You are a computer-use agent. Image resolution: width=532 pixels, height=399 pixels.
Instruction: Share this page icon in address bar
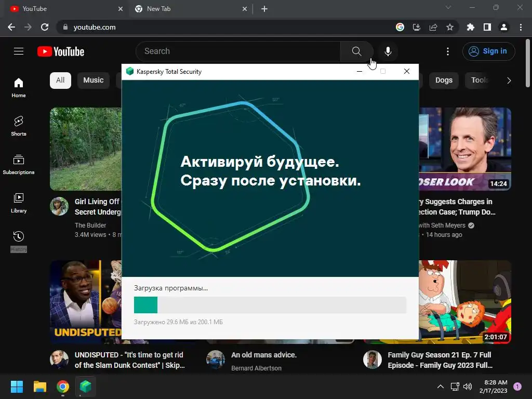(433, 27)
